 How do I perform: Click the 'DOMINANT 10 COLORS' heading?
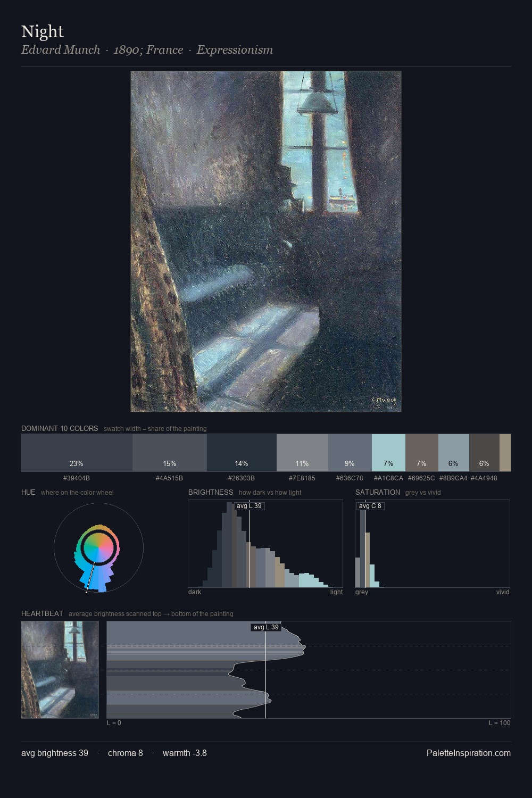60,428
